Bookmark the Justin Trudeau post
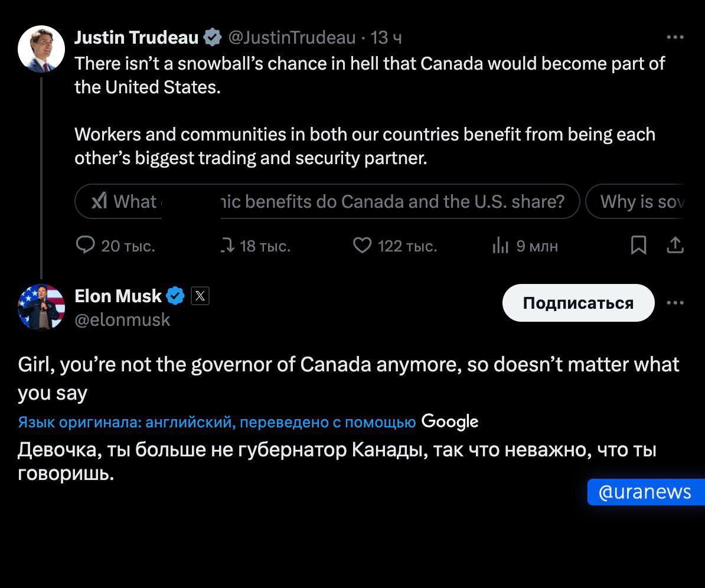Viewport: 705px width, 588px height. (x=638, y=245)
